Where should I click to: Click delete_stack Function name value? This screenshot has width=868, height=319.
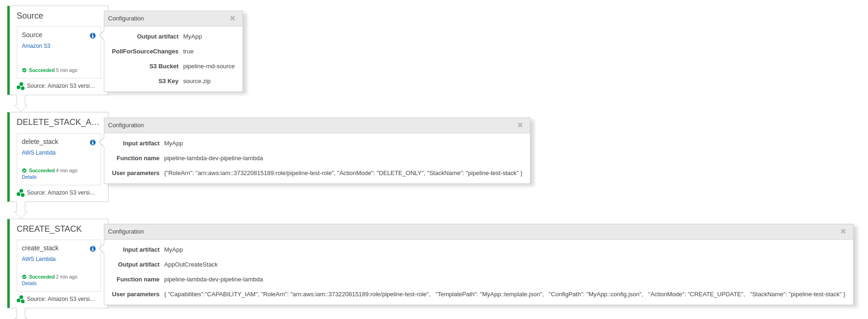(213, 158)
